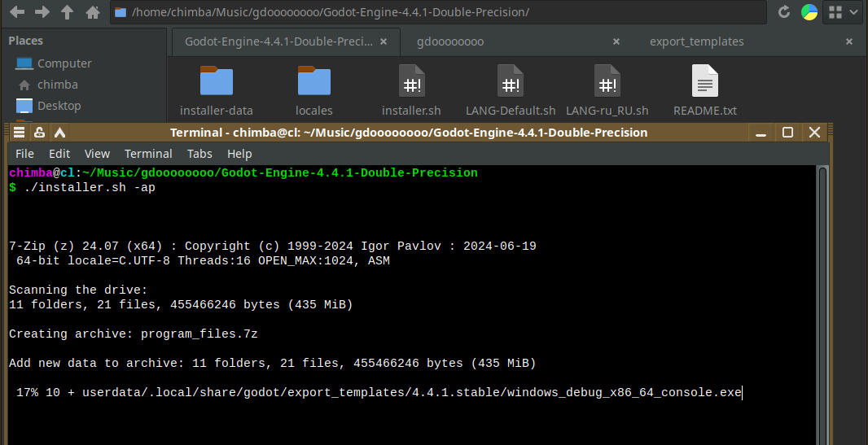Toggle the terminal window shade button
This screenshot has width=868, height=445.
(59, 133)
